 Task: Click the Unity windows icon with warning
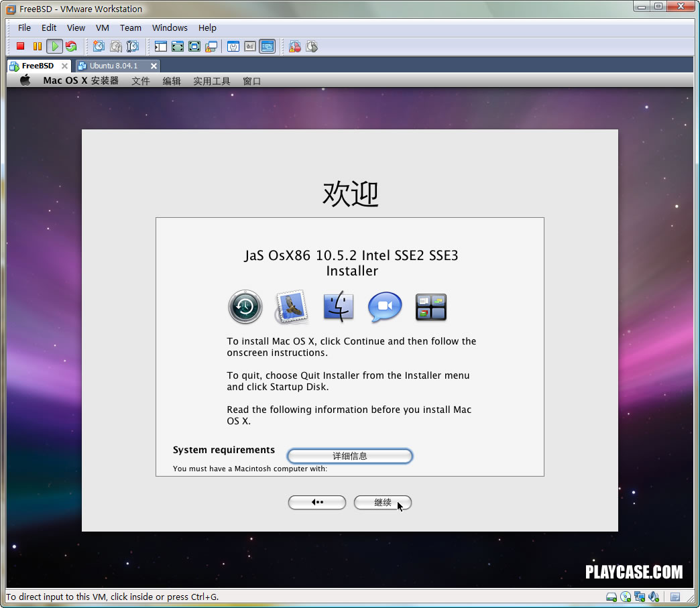point(211,46)
